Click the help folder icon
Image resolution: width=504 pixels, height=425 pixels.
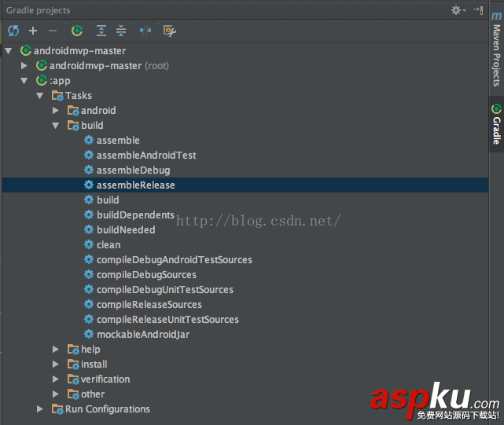(73, 350)
